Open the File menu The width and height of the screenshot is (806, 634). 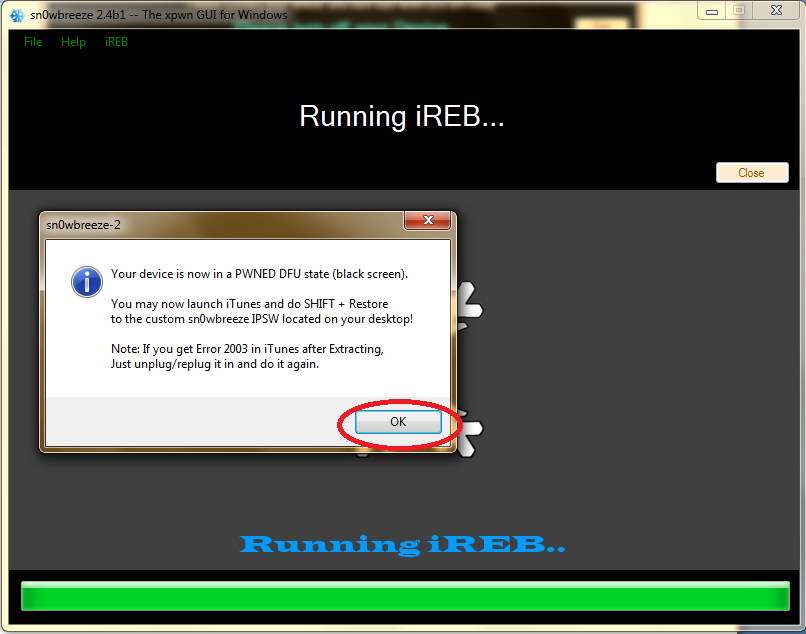[x=33, y=42]
